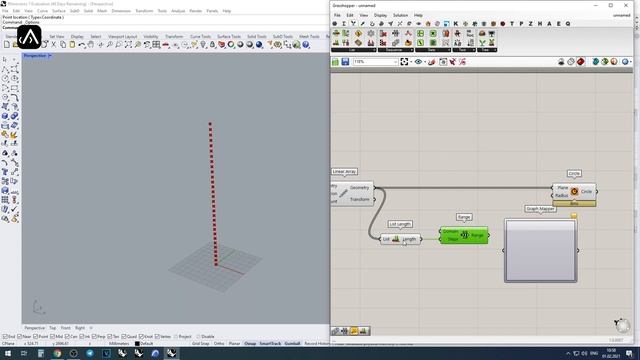Toggle the Mid osnap checkbox

52,337
